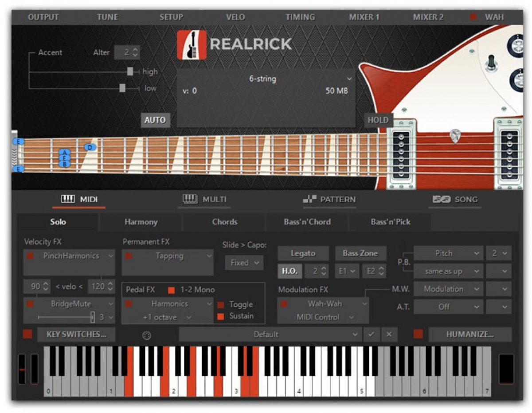Open the 'same as up' dropdown
The image size is (532, 413).
click(448, 271)
